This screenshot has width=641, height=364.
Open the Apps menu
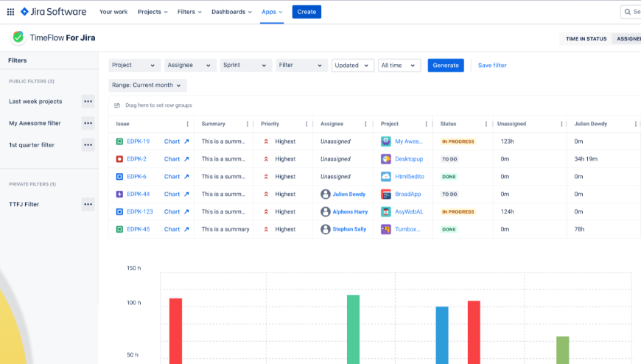[x=272, y=12]
